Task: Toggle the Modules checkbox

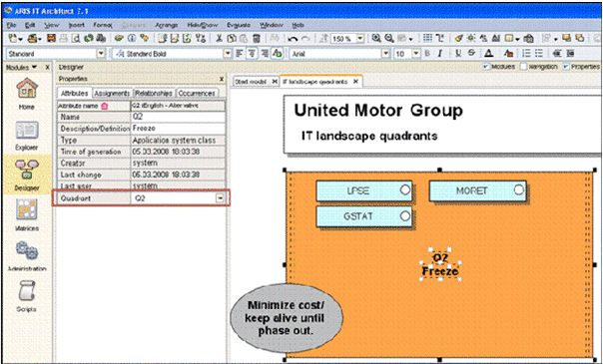Action: (486, 67)
